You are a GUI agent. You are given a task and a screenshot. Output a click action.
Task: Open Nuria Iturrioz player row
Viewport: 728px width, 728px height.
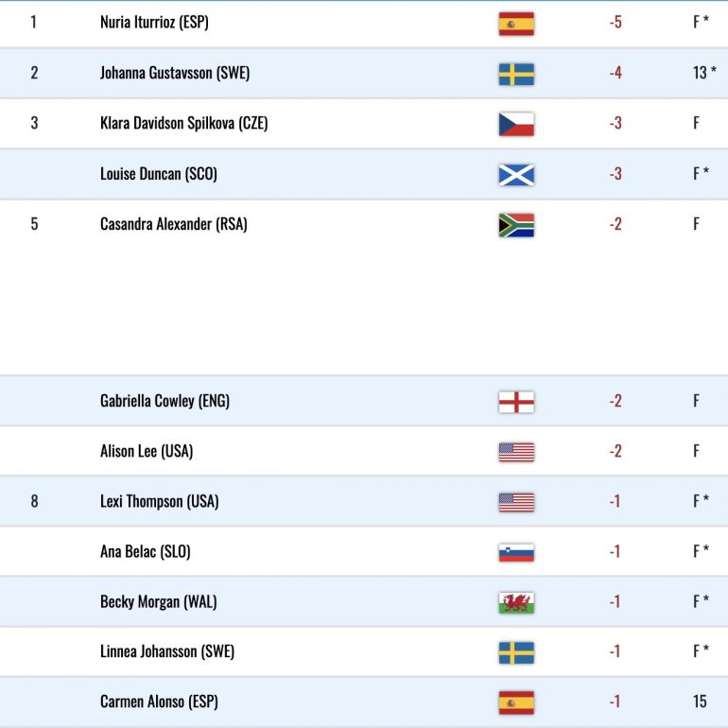pos(364,24)
